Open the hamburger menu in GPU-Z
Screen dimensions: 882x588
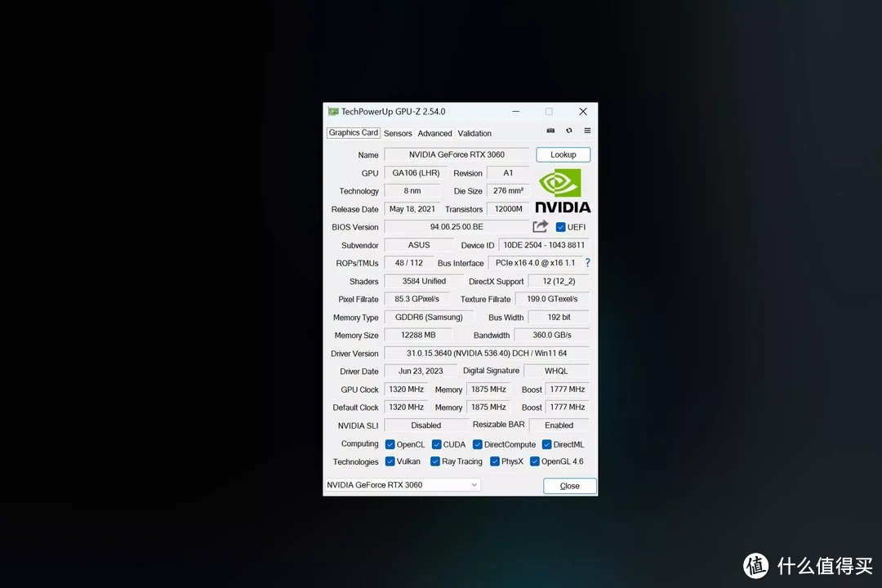(x=587, y=131)
